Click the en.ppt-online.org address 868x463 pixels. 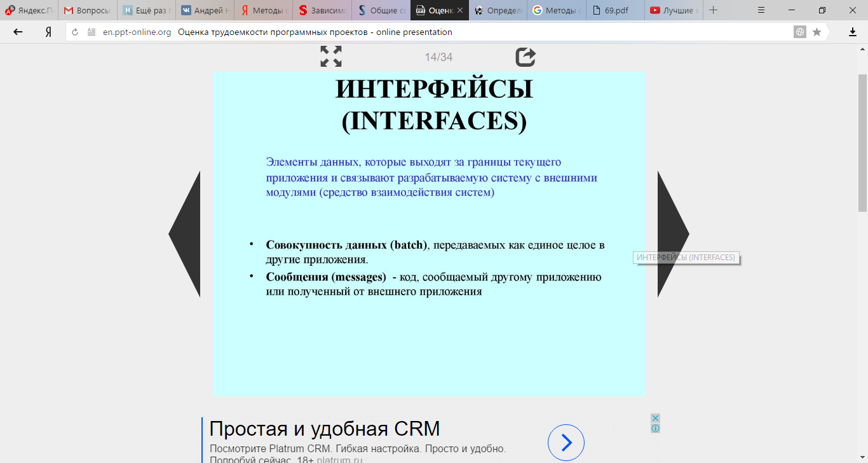137,32
